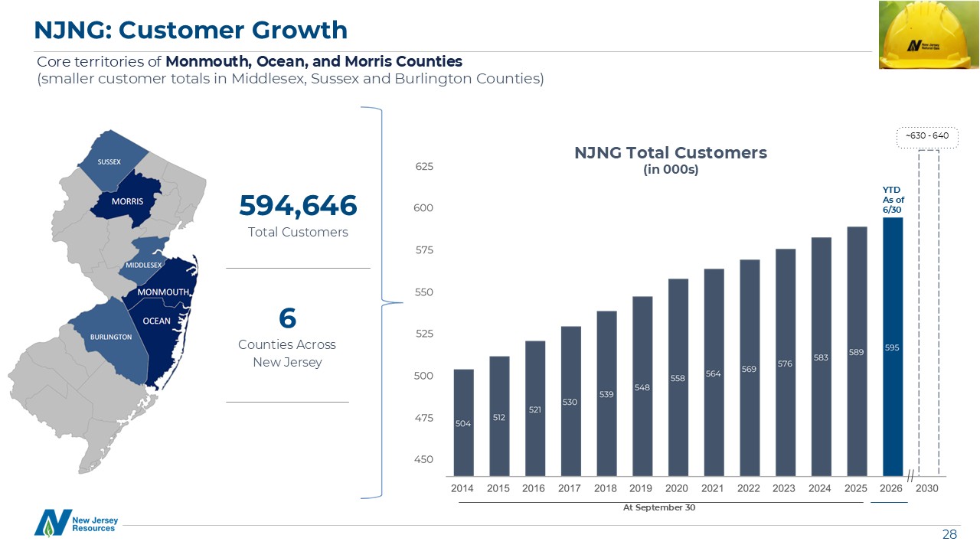
Task: Click the "NJNG: Customer Growth" slide title
Action: coord(191,30)
